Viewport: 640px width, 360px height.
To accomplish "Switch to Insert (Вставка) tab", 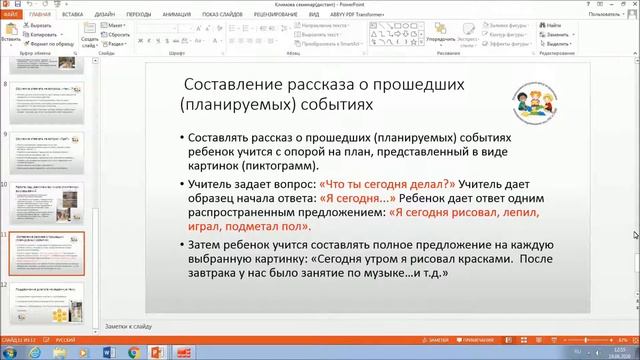I will pyautogui.click(x=73, y=14).
